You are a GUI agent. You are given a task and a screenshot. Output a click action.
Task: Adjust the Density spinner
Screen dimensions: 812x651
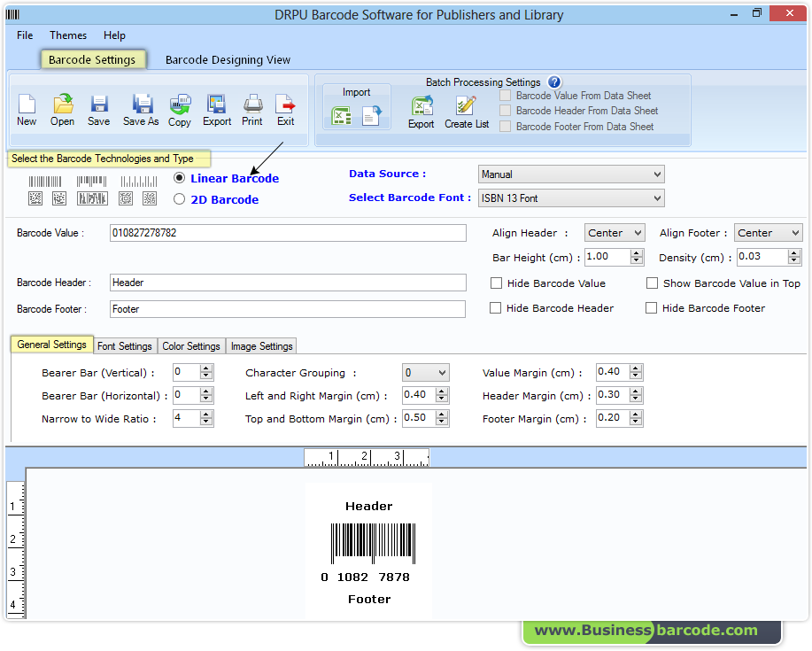[794, 256]
